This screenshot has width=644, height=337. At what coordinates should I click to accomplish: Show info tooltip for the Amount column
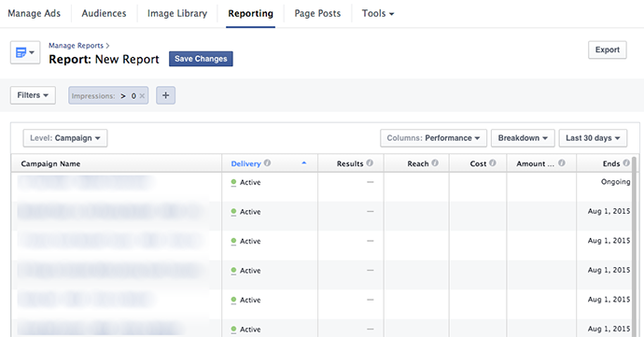click(x=562, y=163)
